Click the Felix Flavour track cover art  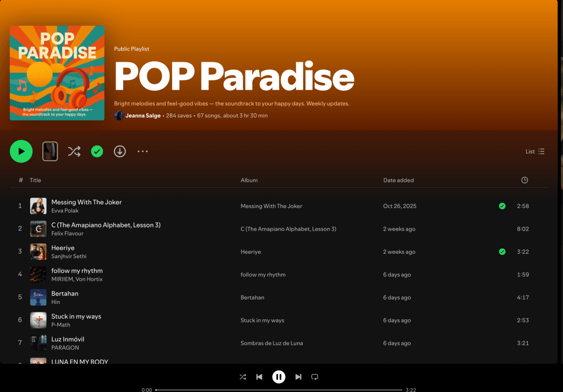coord(38,229)
